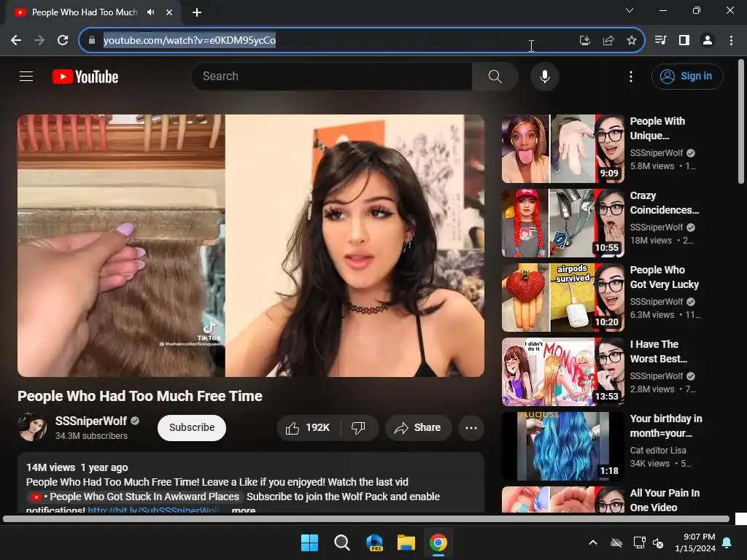Open notifications bell in taskbar
The height and width of the screenshot is (560, 747).
pos(727,542)
